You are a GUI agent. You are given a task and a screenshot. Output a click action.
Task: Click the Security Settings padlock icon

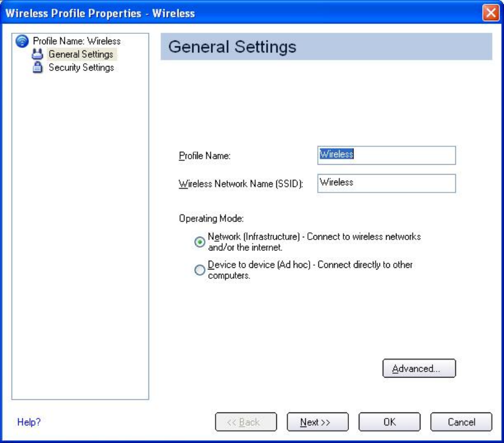38,68
